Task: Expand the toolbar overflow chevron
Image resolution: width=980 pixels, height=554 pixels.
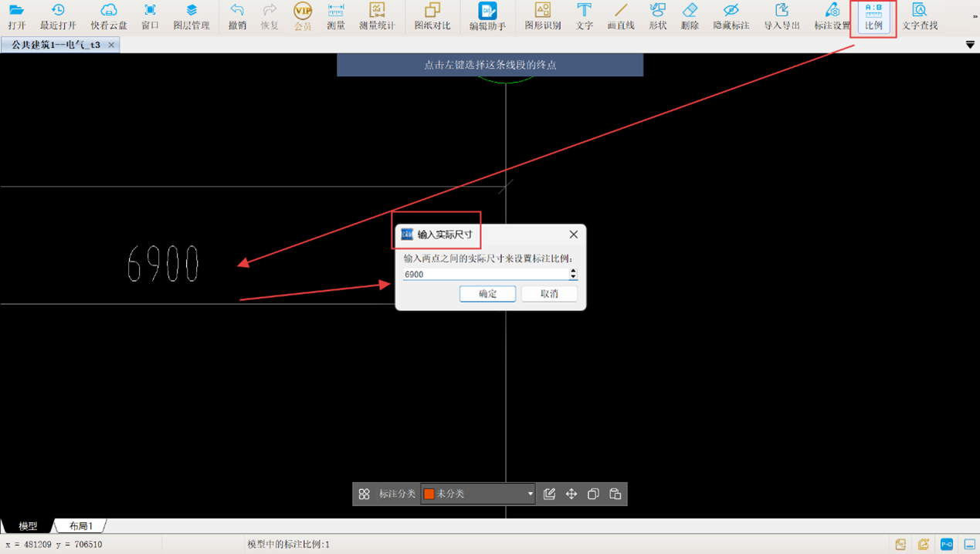Action: point(975,16)
